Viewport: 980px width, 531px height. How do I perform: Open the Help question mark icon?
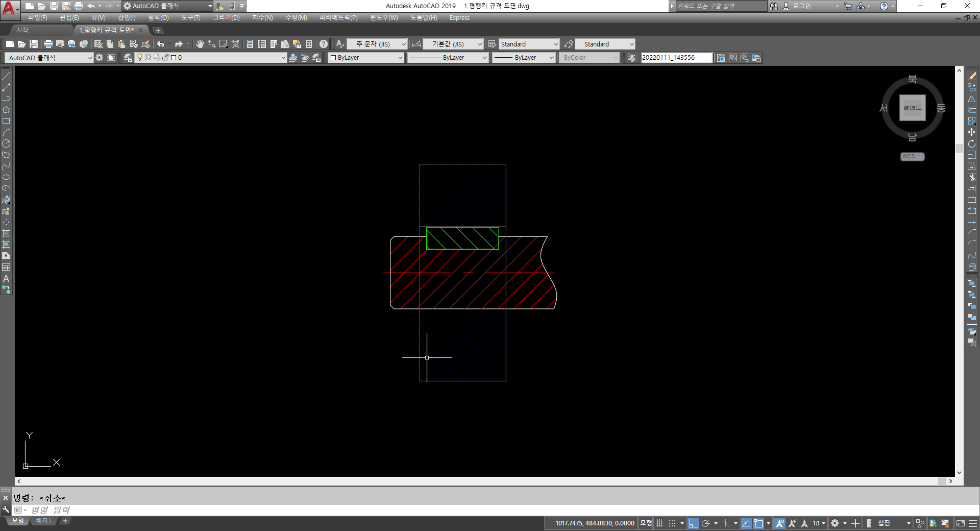(x=324, y=44)
